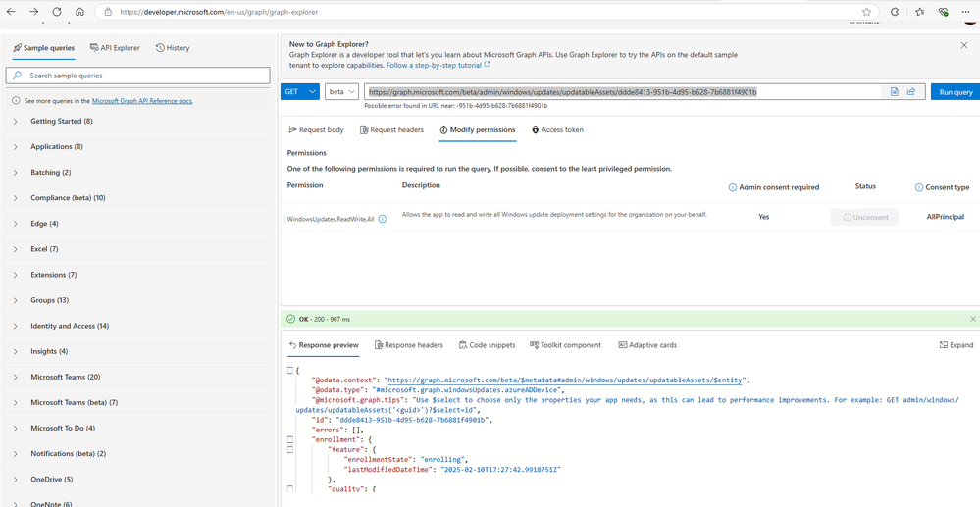The height and width of the screenshot is (507, 980).
Task: Open the Copilot icon in the browser toolbar
Action: (895, 11)
